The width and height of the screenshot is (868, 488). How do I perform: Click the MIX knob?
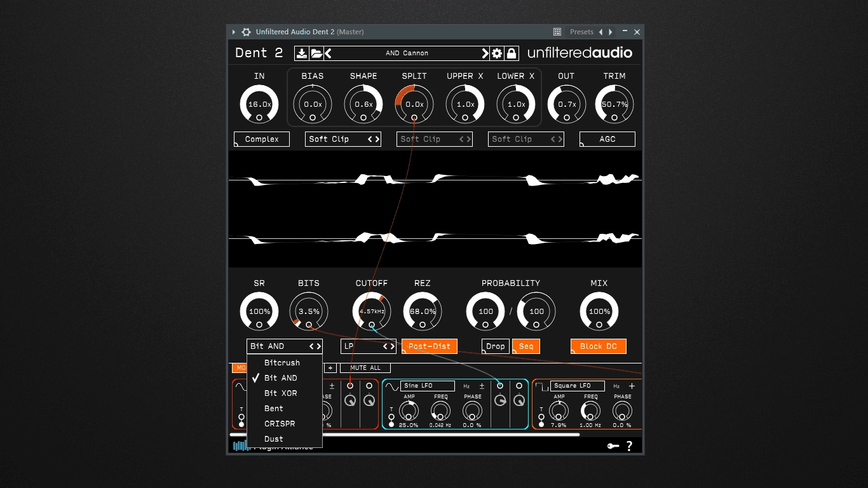point(599,311)
